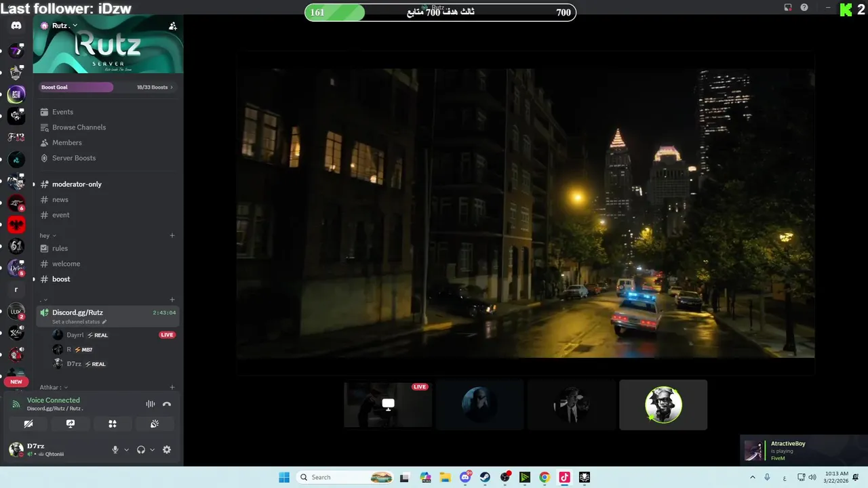868x488 pixels.
Task: Collapse the dot-named category above Discord.gg/Rutz
Action: click(x=44, y=300)
